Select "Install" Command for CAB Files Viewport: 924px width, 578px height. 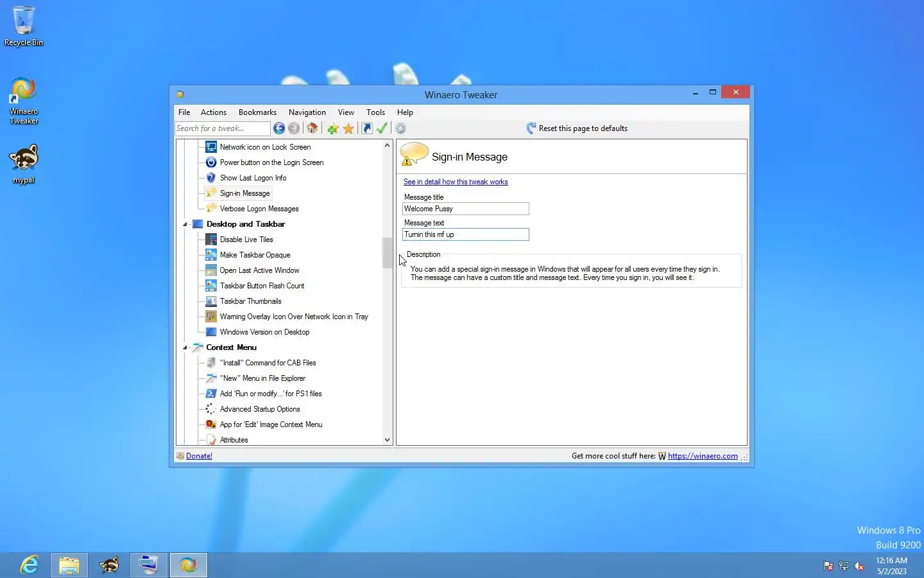click(268, 363)
